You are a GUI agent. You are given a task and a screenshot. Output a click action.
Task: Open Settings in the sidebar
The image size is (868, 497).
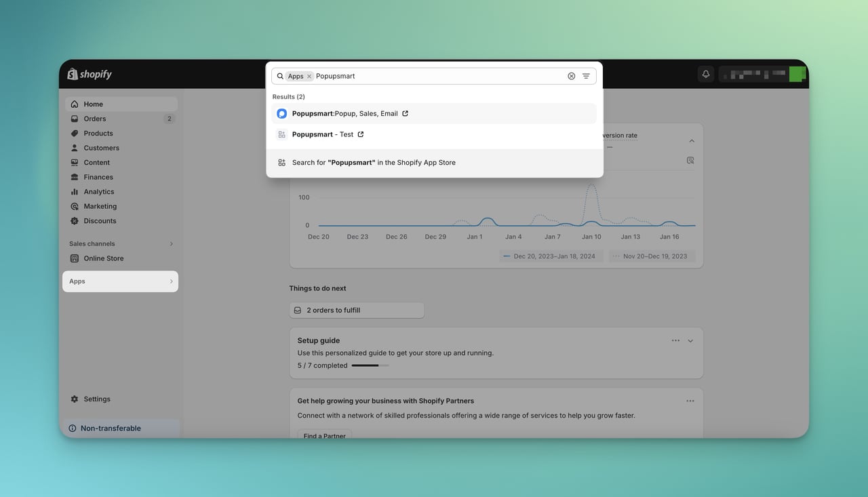pyautogui.click(x=121, y=399)
